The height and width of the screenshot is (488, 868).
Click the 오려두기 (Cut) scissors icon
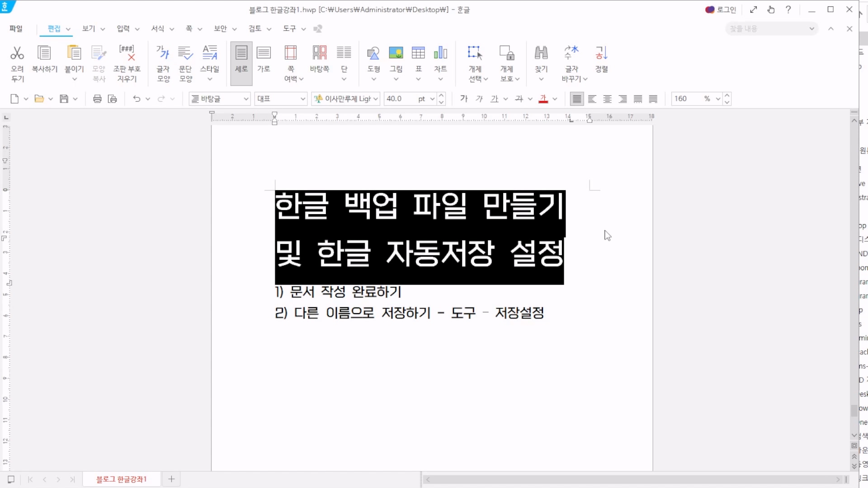17,53
